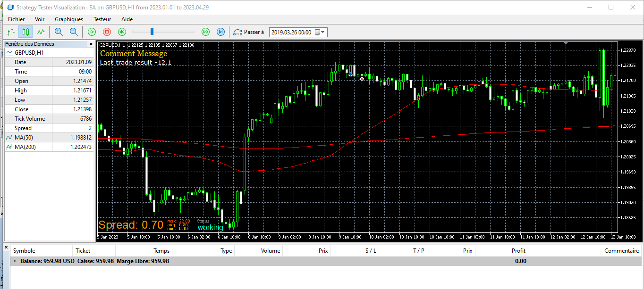Screen dimensions: 644x289
Task: Click the Strategy Tester app icon in title bar
Action: (10, 7)
